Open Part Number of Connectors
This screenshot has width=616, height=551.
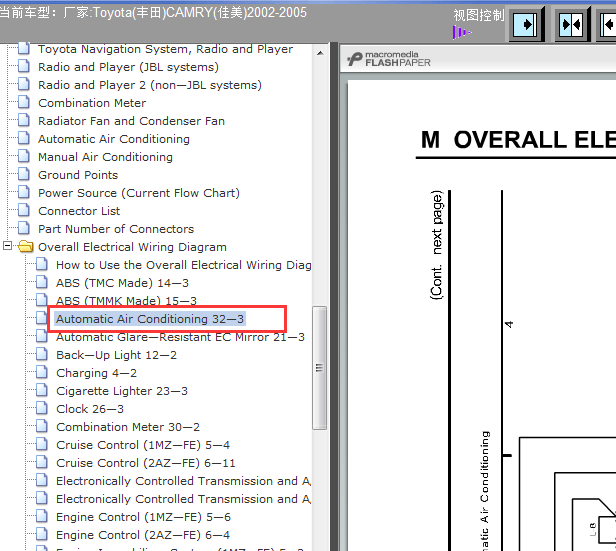click(x=116, y=229)
